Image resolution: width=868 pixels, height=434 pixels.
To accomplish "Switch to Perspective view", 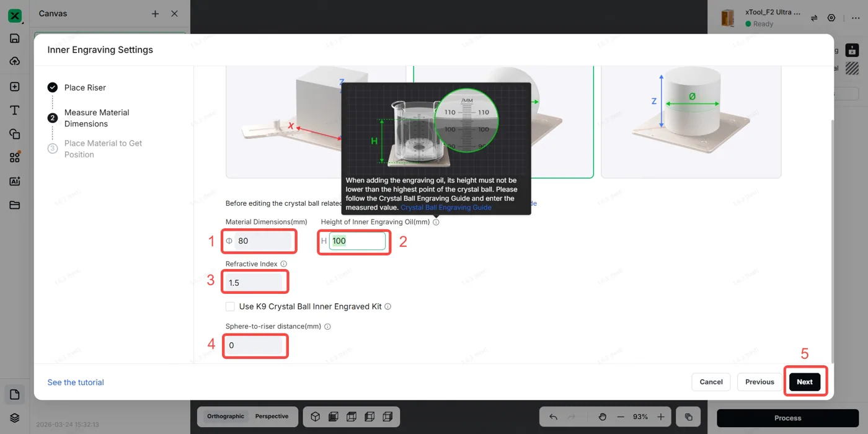I will click(272, 417).
